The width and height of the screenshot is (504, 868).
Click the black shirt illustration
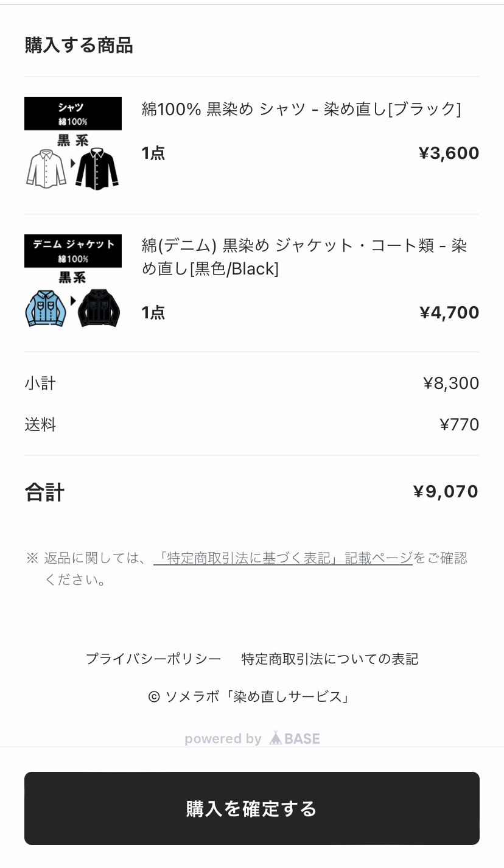pos(97,168)
